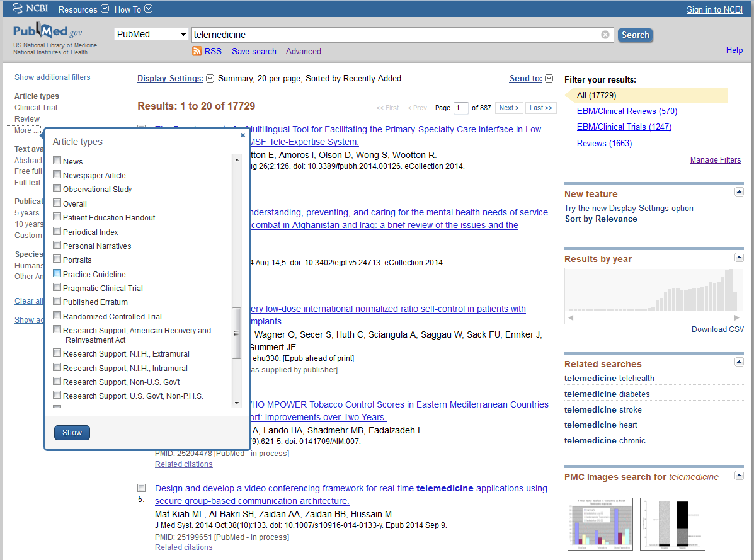
Task: Open the PubMed database selector
Action: click(151, 34)
